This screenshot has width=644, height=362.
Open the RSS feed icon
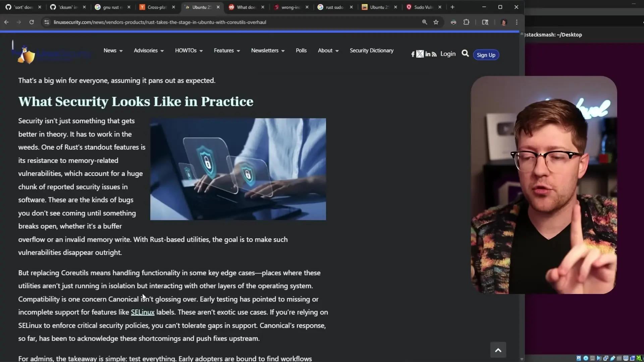pos(434,54)
